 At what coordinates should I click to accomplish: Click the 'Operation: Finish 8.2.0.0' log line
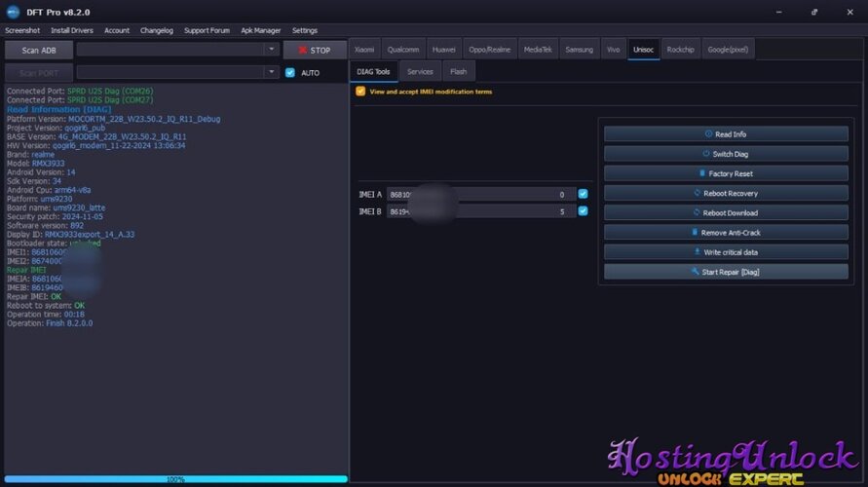[50, 323]
